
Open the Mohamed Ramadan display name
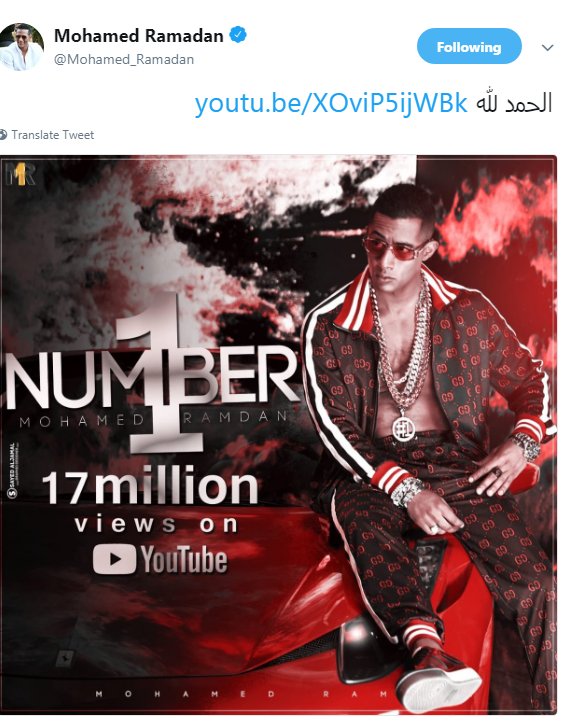click(x=138, y=36)
